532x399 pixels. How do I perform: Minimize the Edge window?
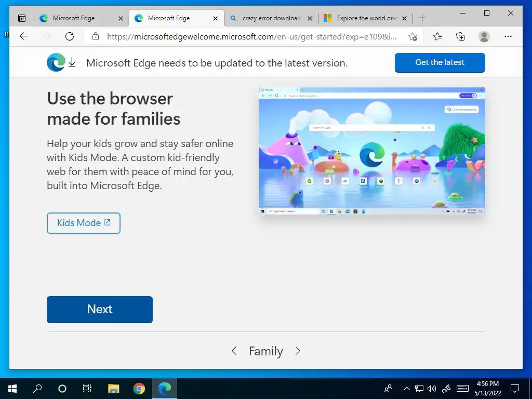463,13
